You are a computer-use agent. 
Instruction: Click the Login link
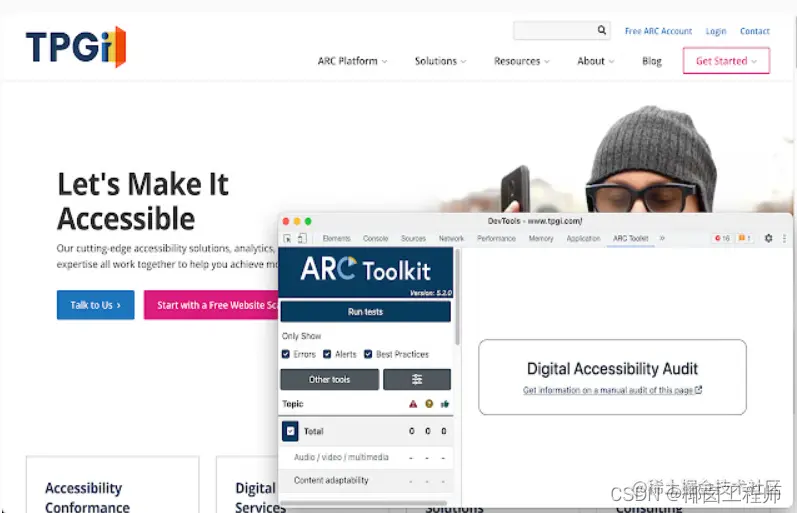(x=716, y=31)
